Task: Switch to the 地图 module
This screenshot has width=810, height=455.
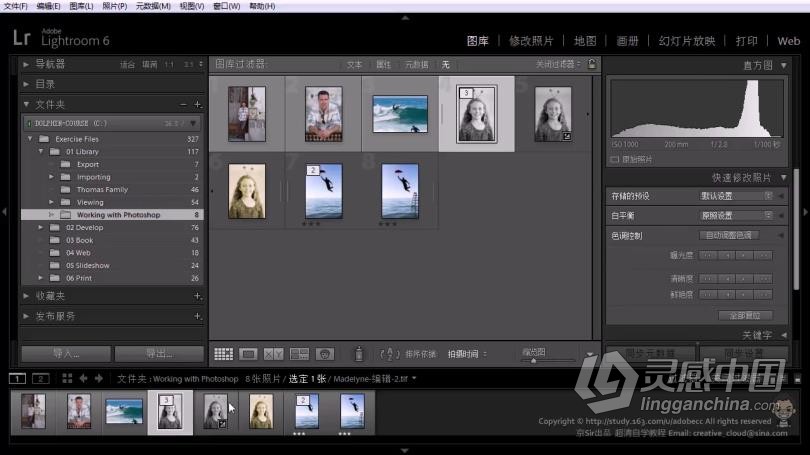Action: pyautogui.click(x=585, y=41)
